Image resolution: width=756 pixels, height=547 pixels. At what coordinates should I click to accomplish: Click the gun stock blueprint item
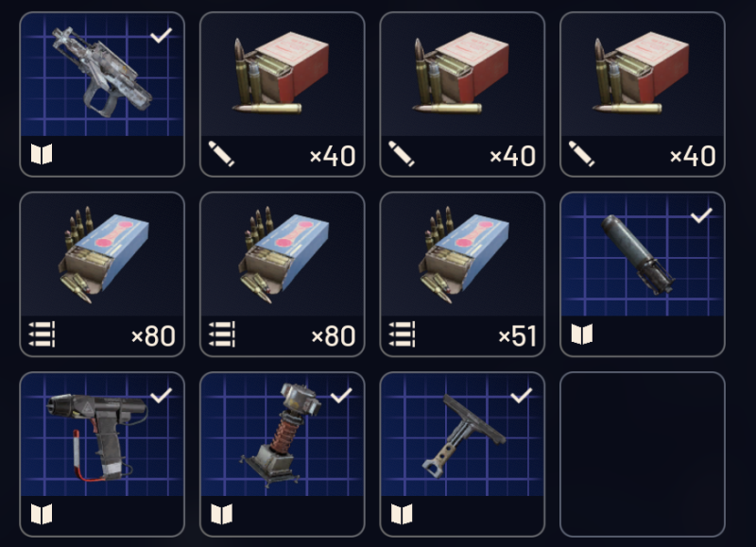click(x=462, y=454)
